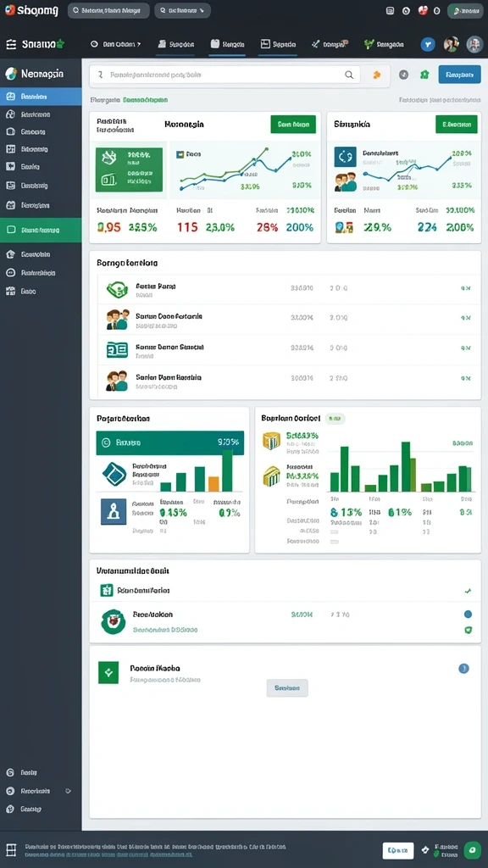
Task: Click the orange puzzle-piece icon beside the search field
Action: tap(377, 75)
